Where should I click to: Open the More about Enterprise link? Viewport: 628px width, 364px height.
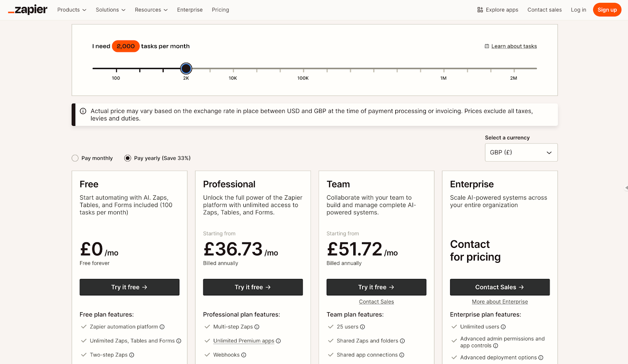click(x=500, y=302)
